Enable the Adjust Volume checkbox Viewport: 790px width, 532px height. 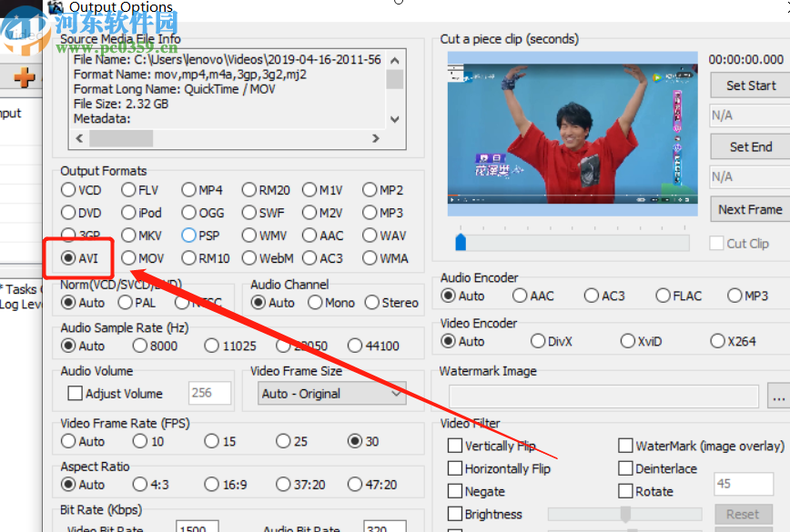click(75, 393)
